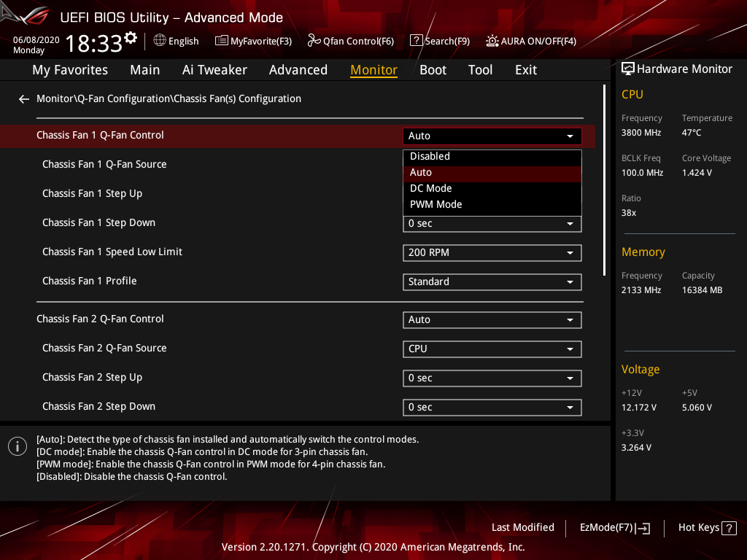Image resolution: width=747 pixels, height=560 pixels.
Task: Open Chassis Fan 2 Step Down dropdown
Action: tap(492, 407)
